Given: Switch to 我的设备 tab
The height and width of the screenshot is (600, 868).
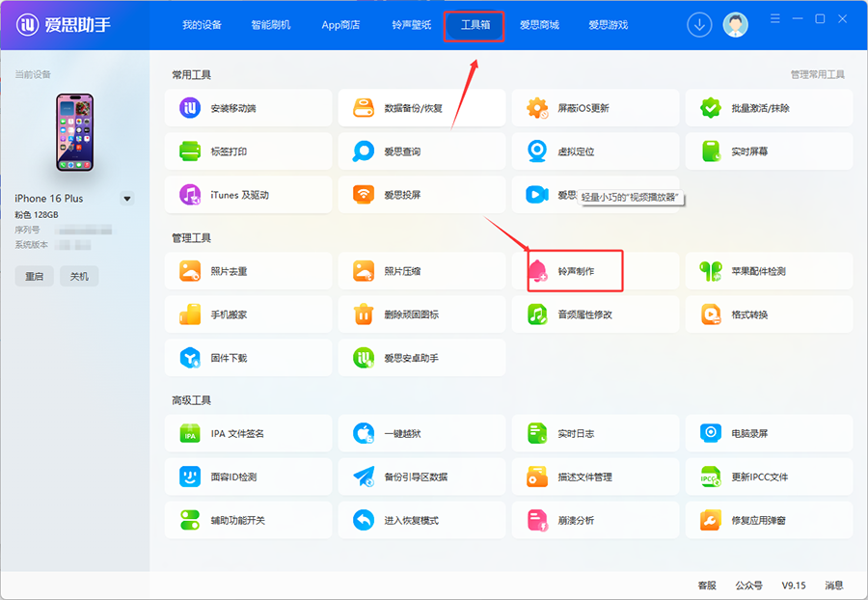Looking at the screenshot, I should tap(203, 25).
